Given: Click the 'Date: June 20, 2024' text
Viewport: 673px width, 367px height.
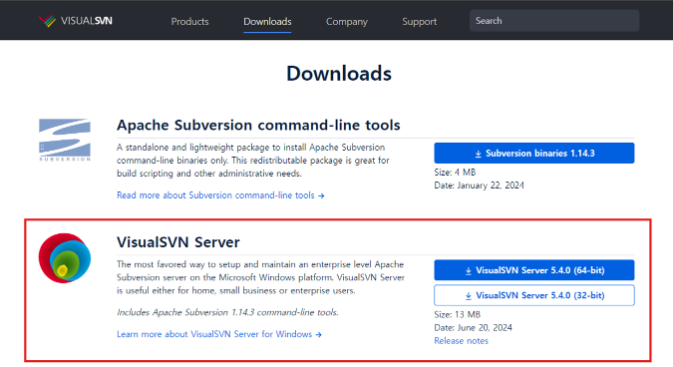Looking at the screenshot, I should [x=473, y=328].
